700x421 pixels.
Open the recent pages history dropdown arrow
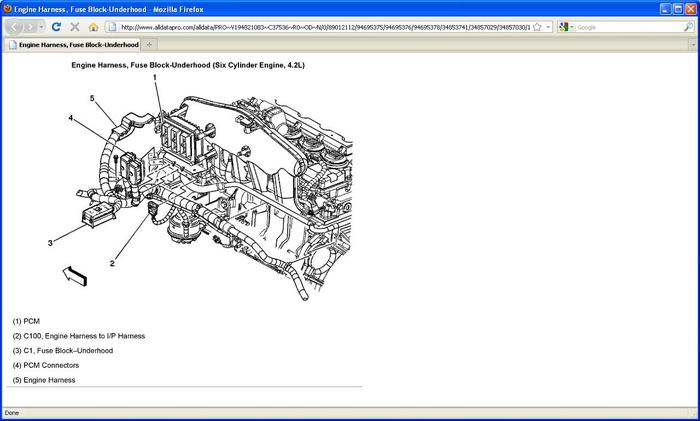tap(41, 27)
